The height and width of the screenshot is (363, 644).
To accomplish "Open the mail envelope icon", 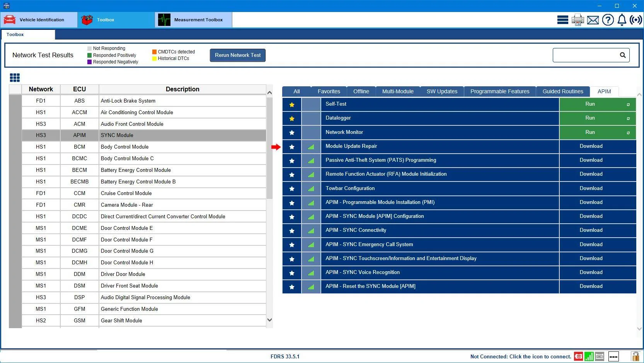I will tap(593, 20).
